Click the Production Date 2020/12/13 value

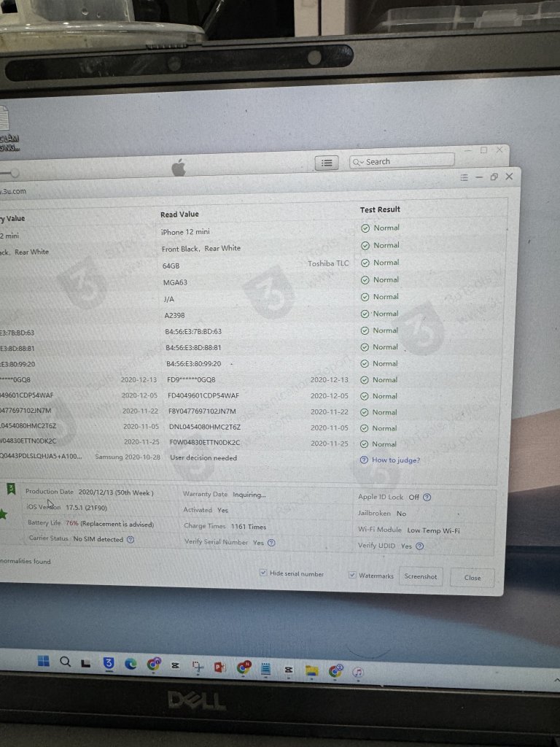[x=116, y=492]
